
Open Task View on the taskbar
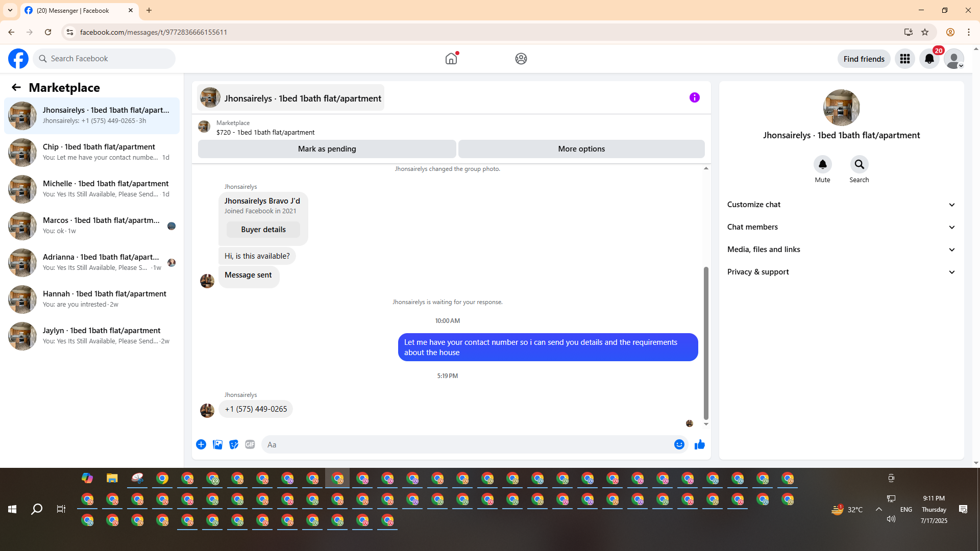pyautogui.click(x=61, y=509)
